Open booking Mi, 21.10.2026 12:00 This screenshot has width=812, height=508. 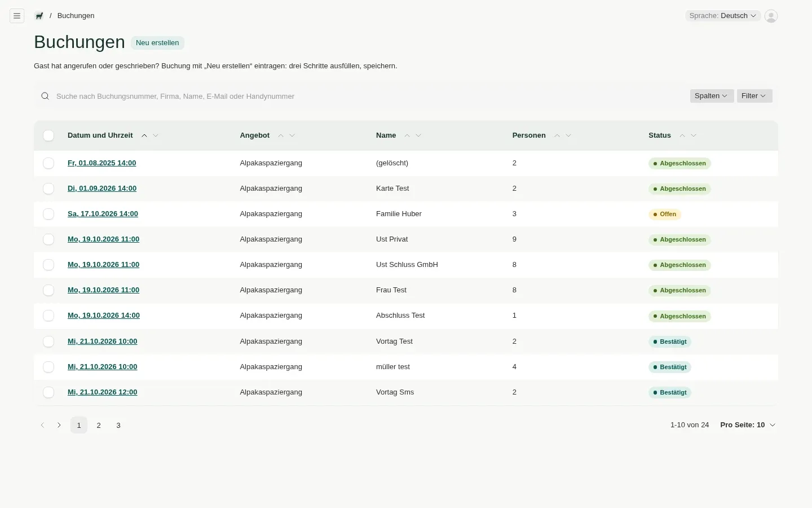(x=102, y=392)
